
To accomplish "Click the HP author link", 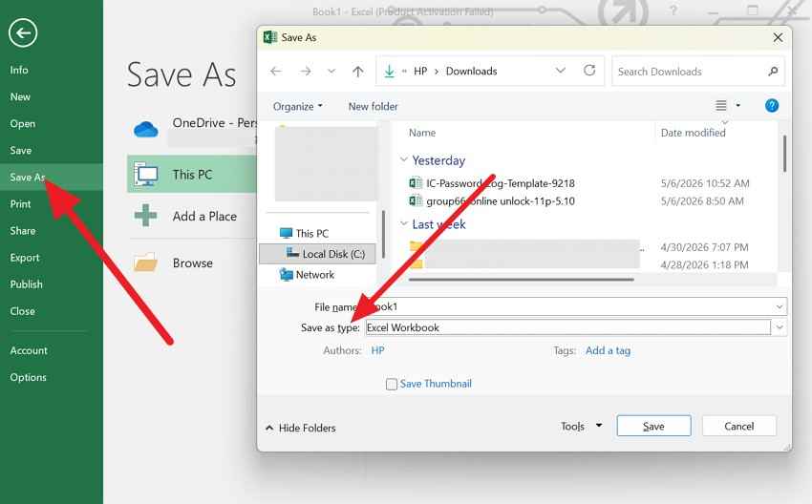I will coord(377,350).
